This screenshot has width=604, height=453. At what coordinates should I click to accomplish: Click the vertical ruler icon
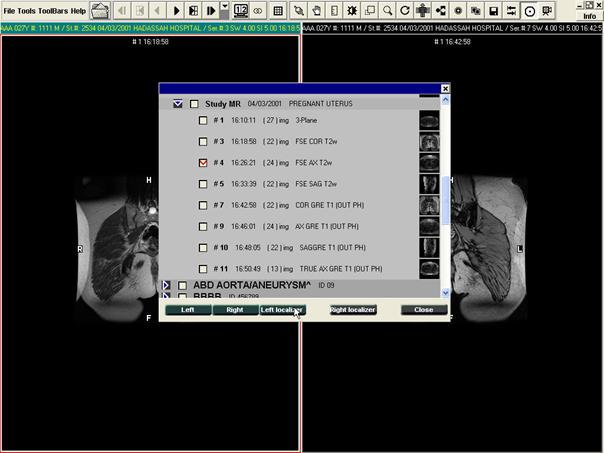pyautogui.click(x=334, y=11)
